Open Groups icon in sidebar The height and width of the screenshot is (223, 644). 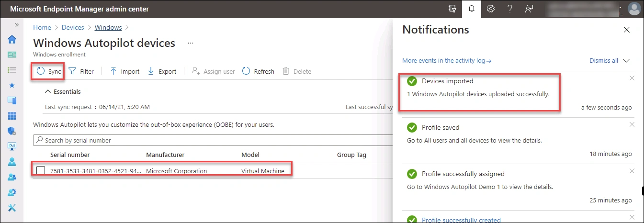(12, 177)
